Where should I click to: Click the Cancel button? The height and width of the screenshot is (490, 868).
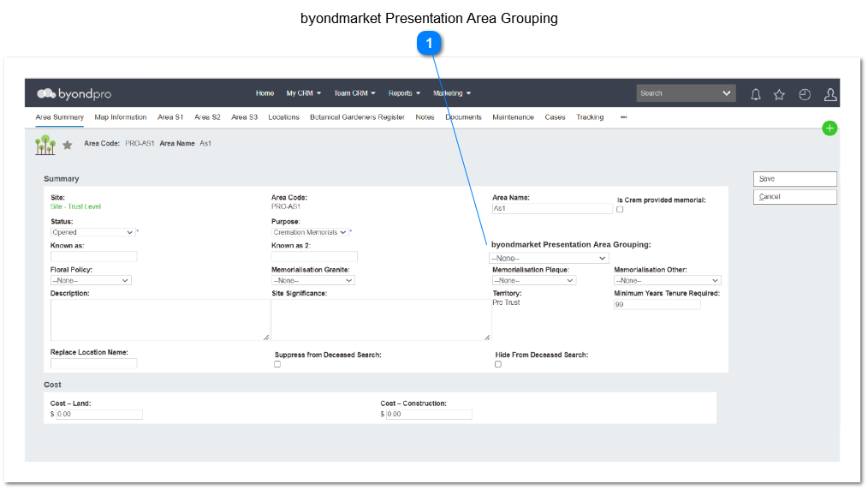795,196
